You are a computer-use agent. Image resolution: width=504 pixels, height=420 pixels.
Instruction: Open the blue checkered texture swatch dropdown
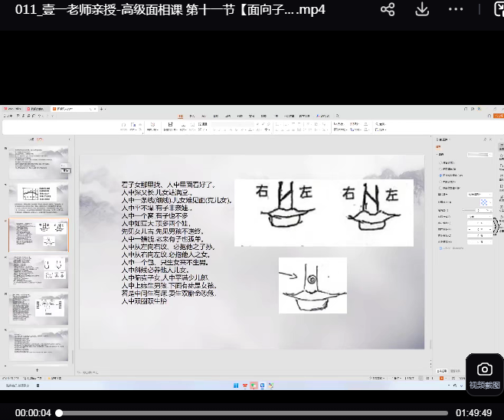pos(486,202)
